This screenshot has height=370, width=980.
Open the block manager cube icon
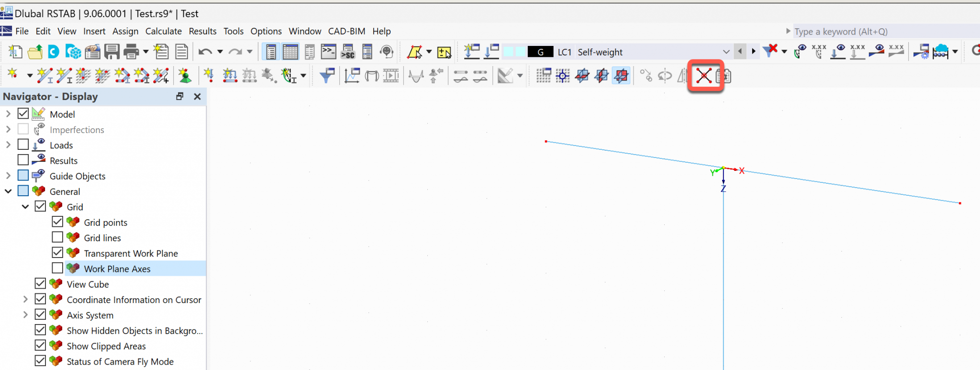point(73,52)
